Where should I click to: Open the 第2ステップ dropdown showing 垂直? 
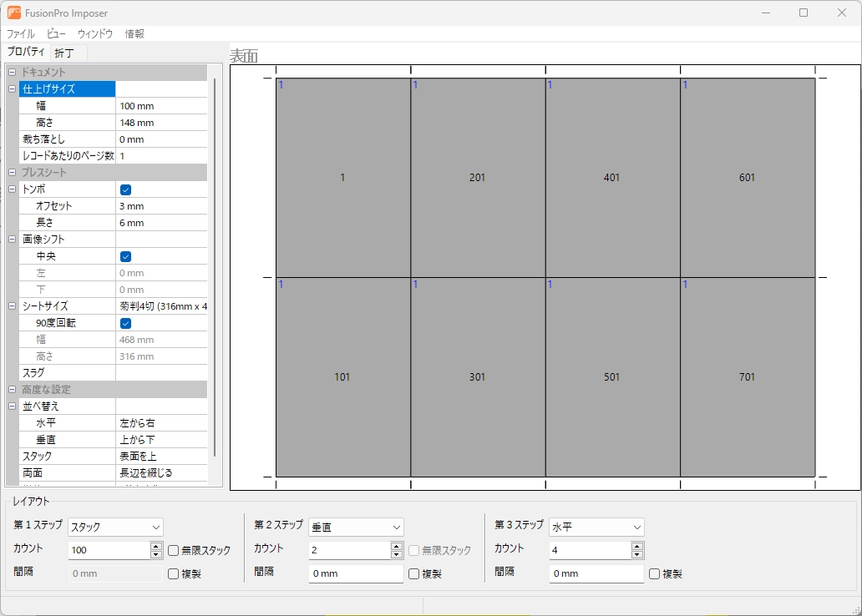pyautogui.click(x=357, y=527)
